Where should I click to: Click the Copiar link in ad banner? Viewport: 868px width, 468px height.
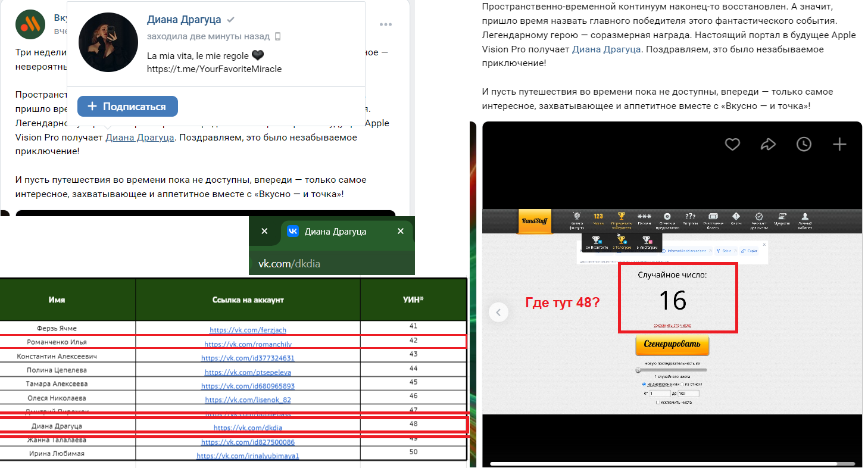tap(749, 251)
